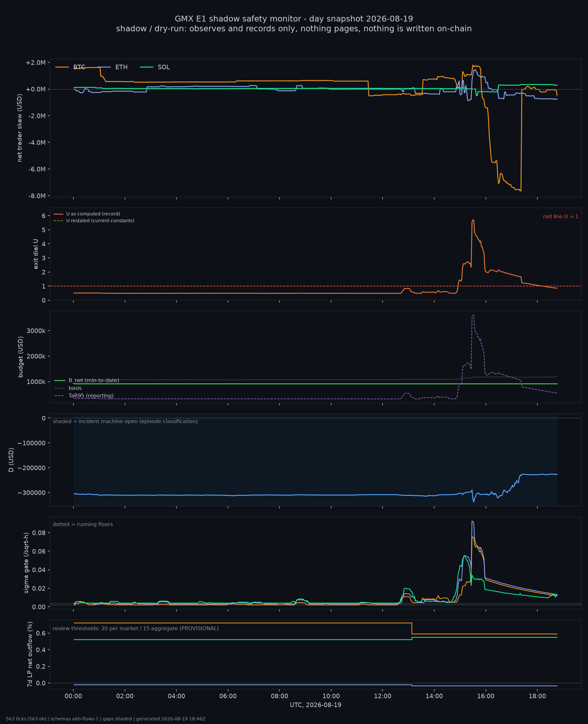Click the '-4.0M' skew tick label
This screenshot has height=724, width=588.
[x=36, y=143]
